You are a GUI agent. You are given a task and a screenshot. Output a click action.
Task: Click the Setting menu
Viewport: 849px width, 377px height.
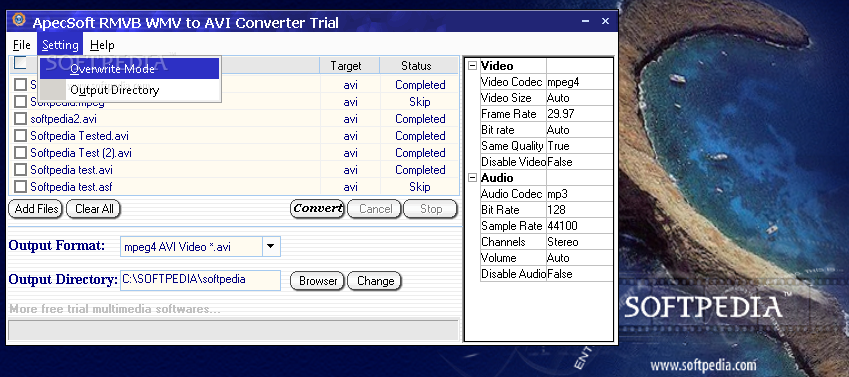(60, 45)
